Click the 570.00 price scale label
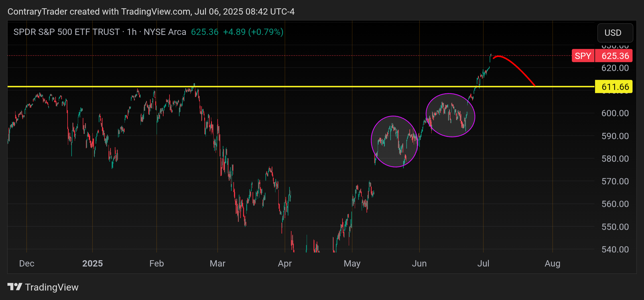 (x=615, y=181)
